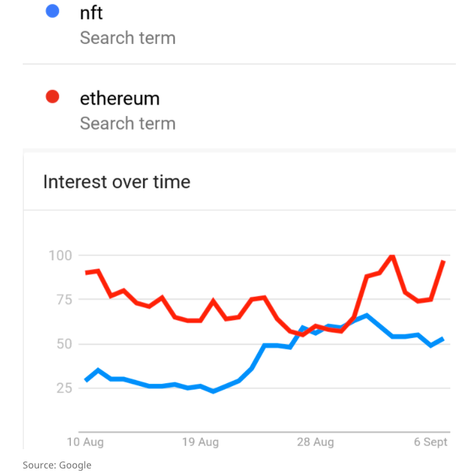Click the blue dot beside nft
The width and height of the screenshot is (471, 476).
pyautogui.click(x=52, y=12)
